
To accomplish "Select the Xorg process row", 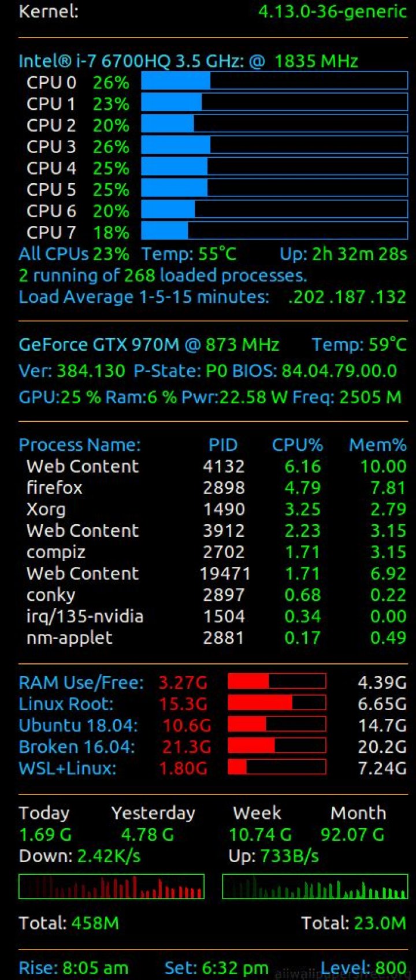I will click(217, 509).
